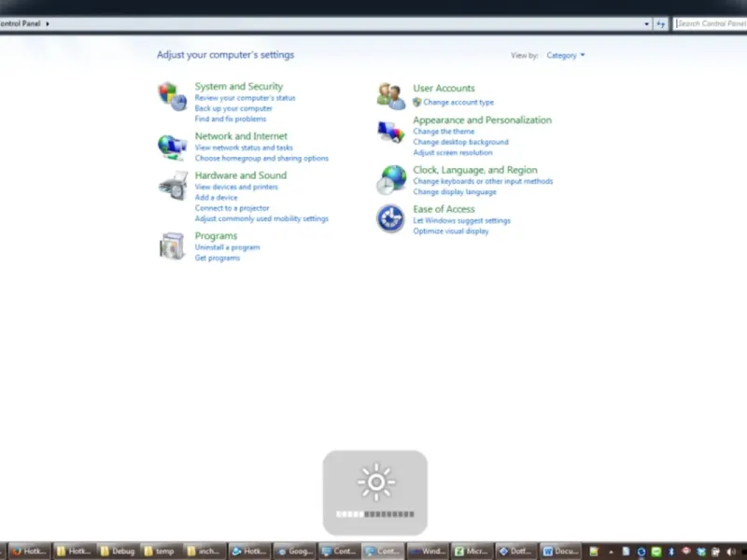Click Optimize visual display
Image resolution: width=747 pixels, height=560 pixels.
coord(451,231)
